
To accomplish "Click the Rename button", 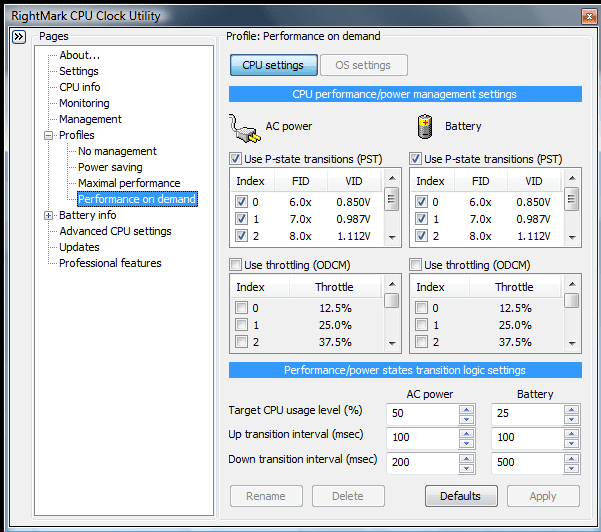I will pos(266,496).
